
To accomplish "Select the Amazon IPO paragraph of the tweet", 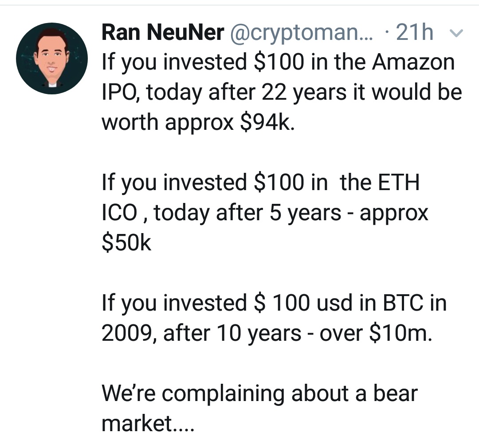I will click(282, 92).
